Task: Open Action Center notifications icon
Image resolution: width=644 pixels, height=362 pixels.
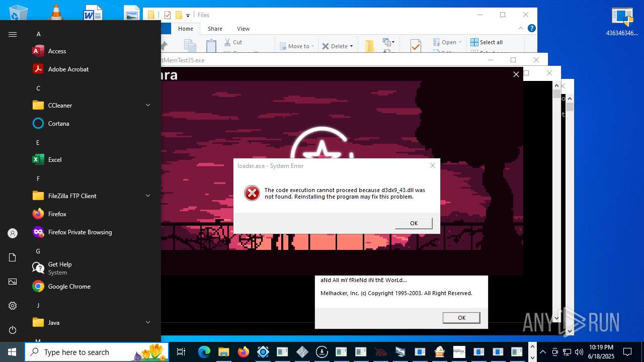Action: click(x=627, y=352)
